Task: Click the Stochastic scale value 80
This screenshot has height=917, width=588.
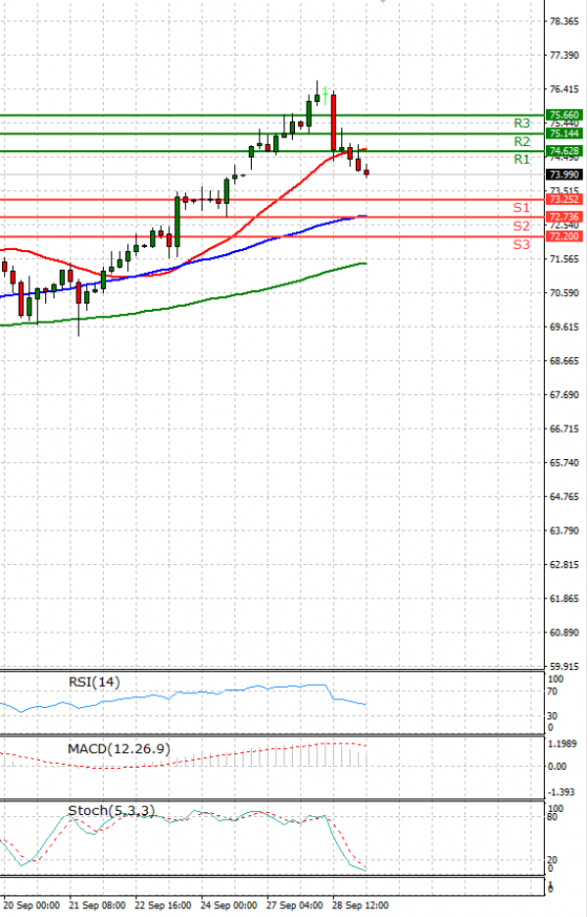Action: tap(553, 817)
